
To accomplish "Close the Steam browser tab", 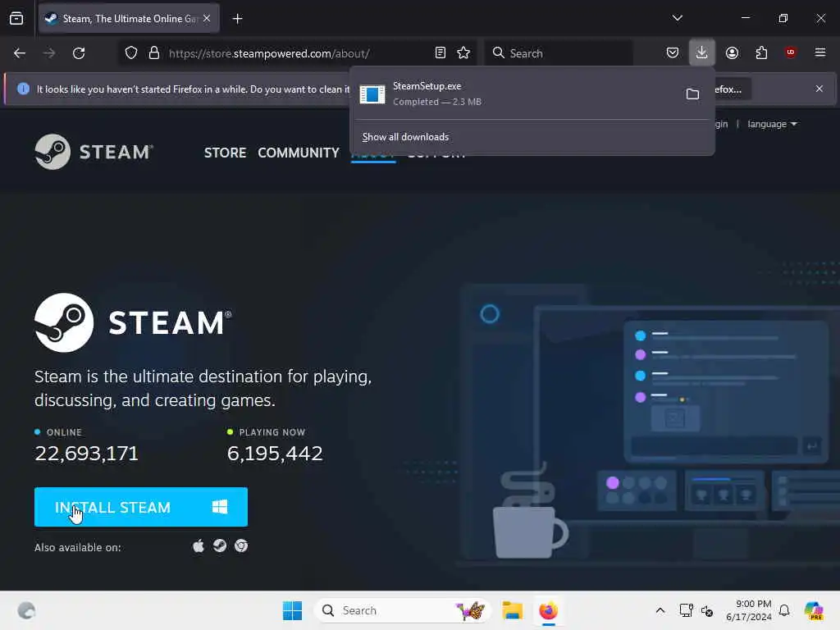I will [207, 18].
